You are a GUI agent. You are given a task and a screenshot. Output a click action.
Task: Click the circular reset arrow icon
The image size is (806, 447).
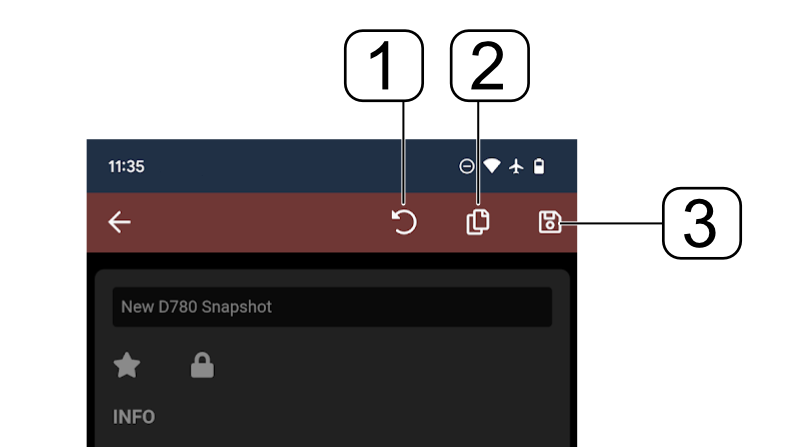click(404, 222)
